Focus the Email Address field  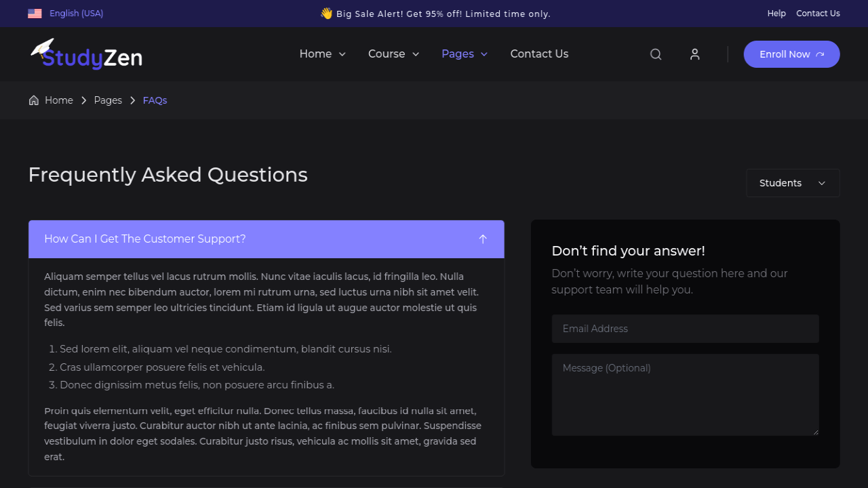685,329
